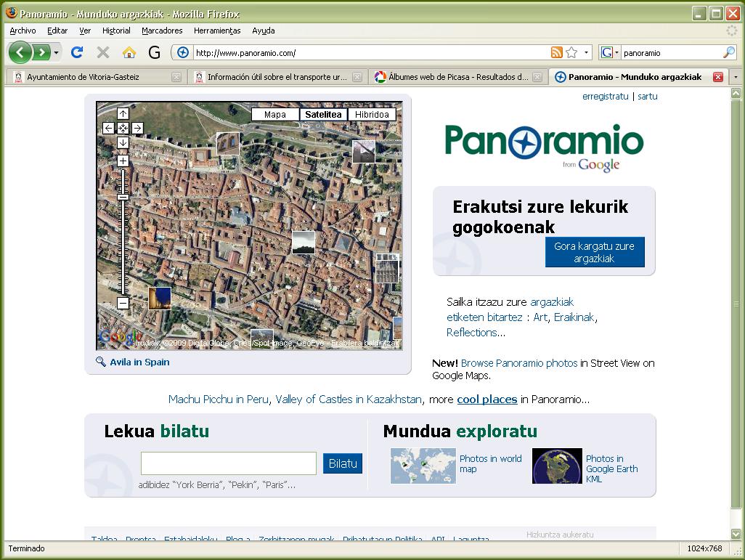Open the landscape photo thumbnail in the map center
This screenshot has height=560, width=745.
[x=303, y=243]
